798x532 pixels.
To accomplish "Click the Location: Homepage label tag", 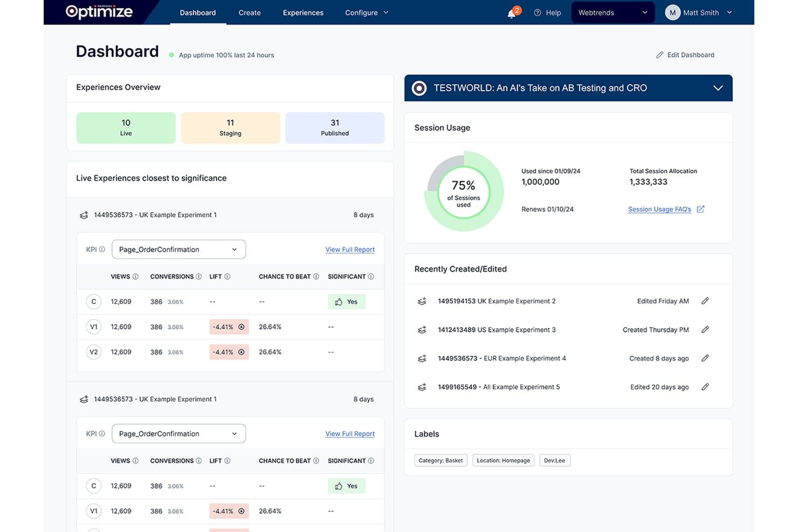I will [x=503, y=460].
